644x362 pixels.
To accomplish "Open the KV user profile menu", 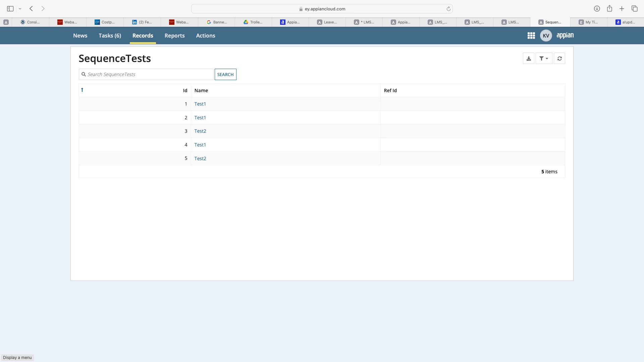I will [x=546, y=36].
